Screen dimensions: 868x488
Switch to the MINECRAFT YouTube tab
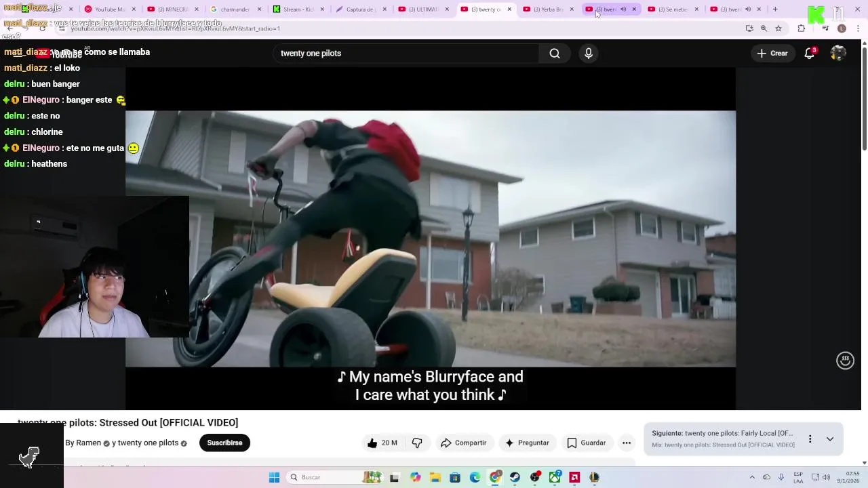(171, 9)
